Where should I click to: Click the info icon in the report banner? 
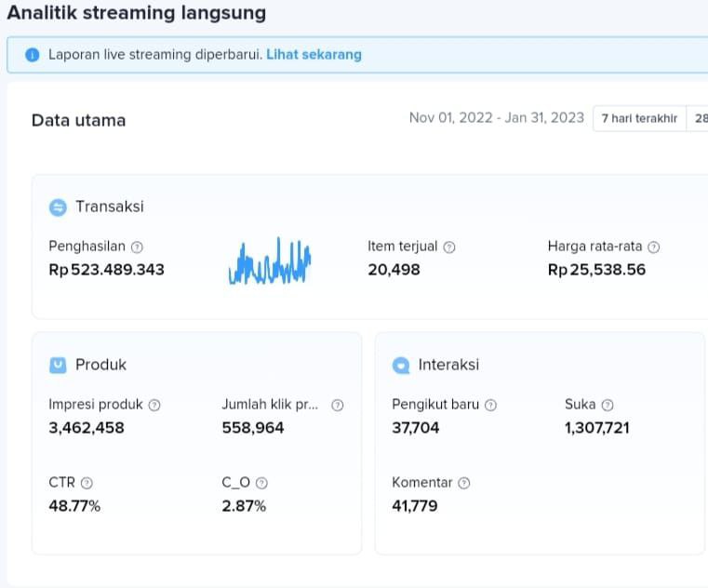pyautogui.click(x=32, y=55)
